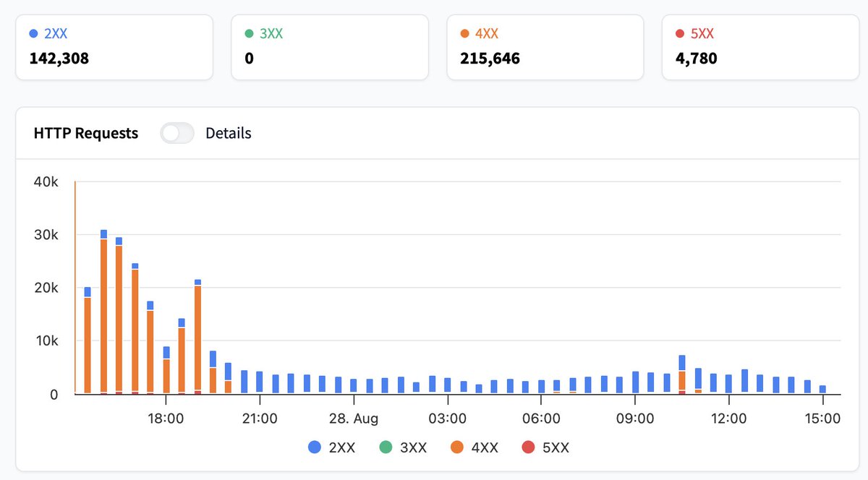Click the 30k y-axis label

pos(46,235)
